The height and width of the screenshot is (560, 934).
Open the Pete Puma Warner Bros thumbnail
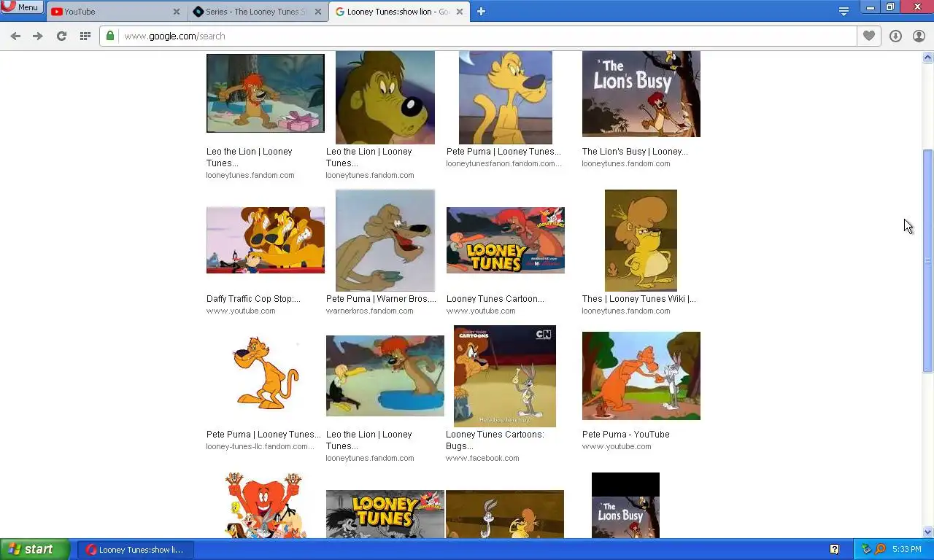(x=385, y=241)
